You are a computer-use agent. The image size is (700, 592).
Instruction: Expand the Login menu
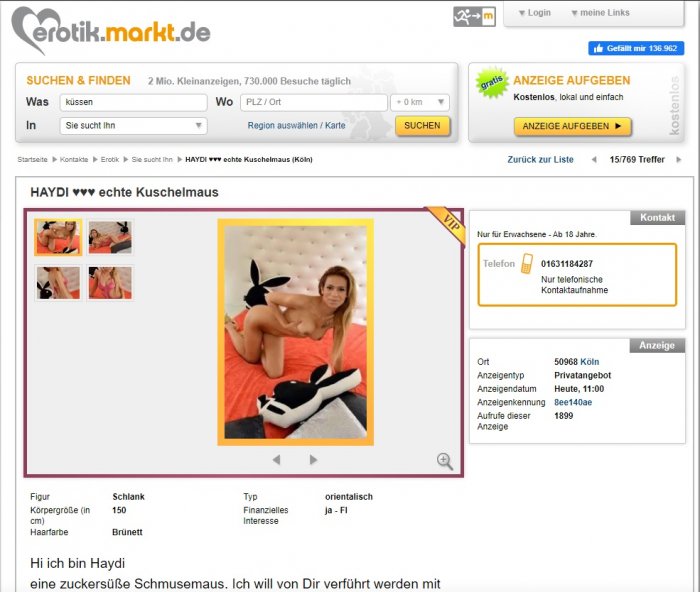coord(534,13)
